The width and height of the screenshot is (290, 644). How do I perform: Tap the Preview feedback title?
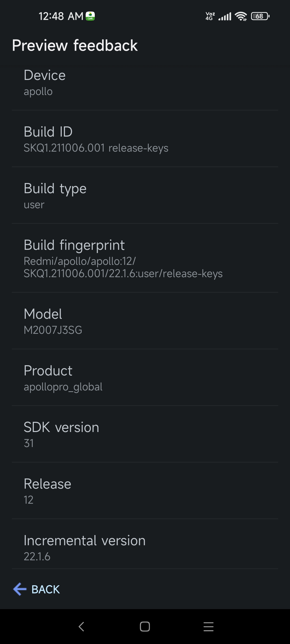click(x=75, y=45)
